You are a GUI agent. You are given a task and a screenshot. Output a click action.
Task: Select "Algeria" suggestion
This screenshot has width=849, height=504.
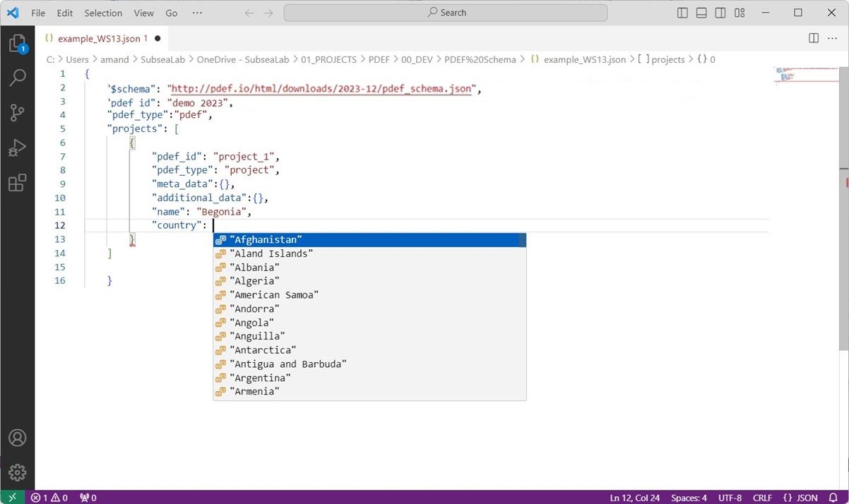(x=369, y=281)
